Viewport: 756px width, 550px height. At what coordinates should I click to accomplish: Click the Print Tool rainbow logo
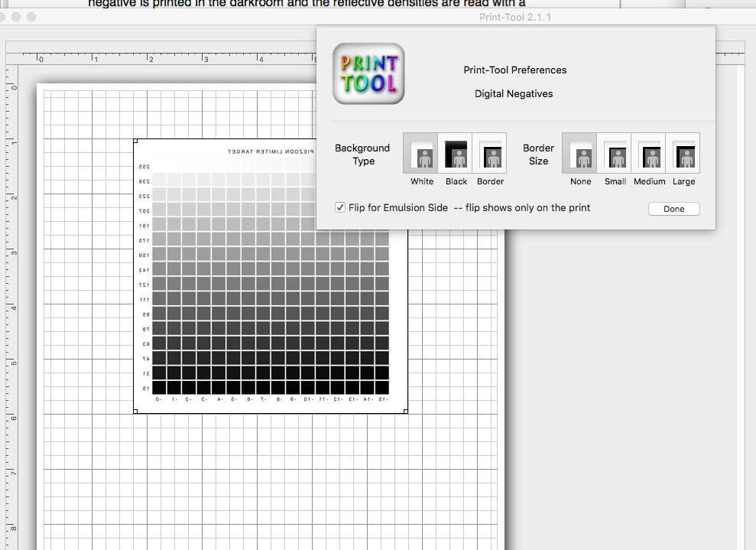coord(368,73)
